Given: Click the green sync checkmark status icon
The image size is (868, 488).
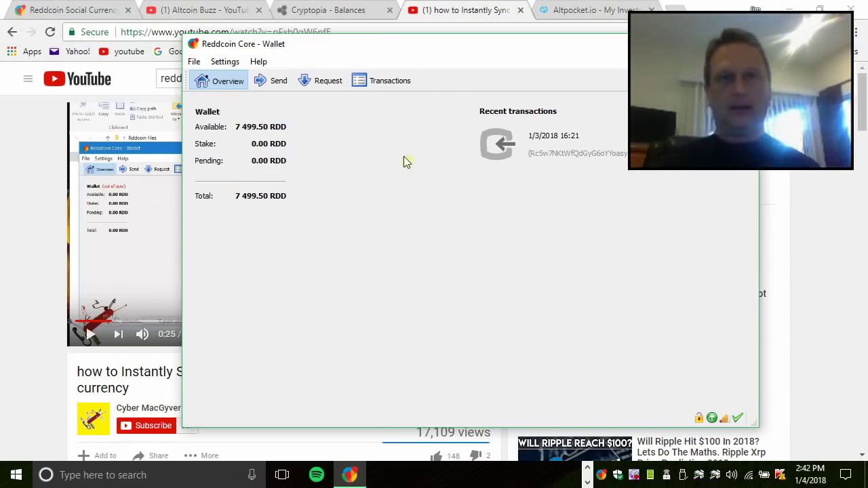Looking at the screenshot, I should tap(738, 418).
